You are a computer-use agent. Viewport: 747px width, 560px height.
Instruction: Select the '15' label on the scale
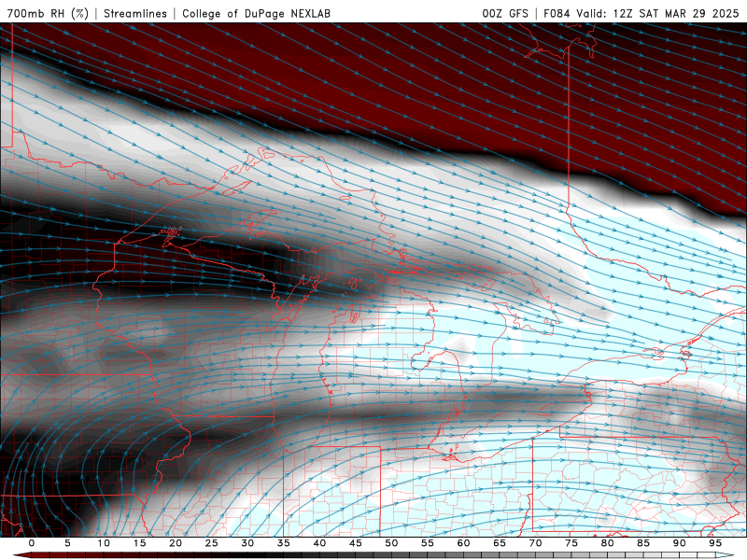click(139, 543)
